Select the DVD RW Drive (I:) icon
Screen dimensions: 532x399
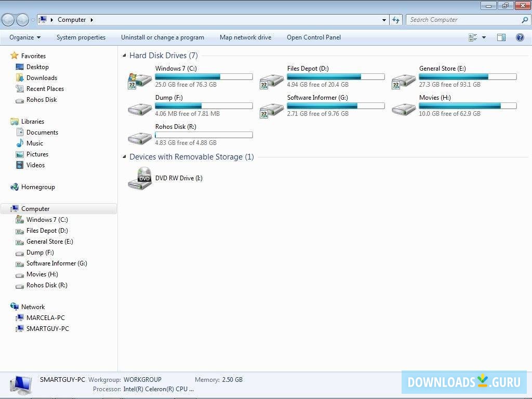click(139, 178)
